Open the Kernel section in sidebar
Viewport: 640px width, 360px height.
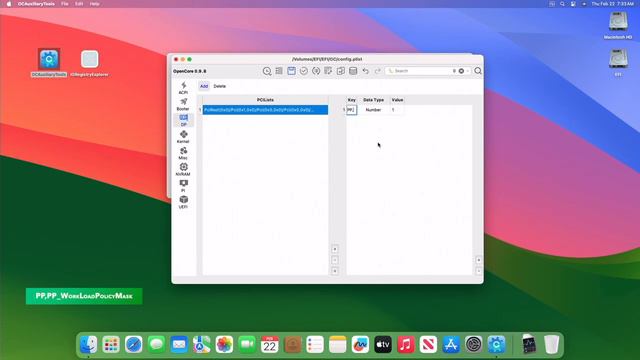point(183,137)
